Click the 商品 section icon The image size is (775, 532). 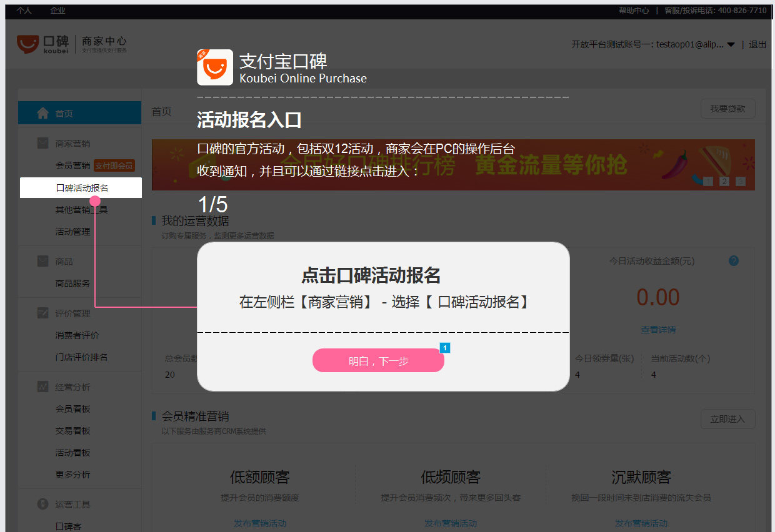42,261
